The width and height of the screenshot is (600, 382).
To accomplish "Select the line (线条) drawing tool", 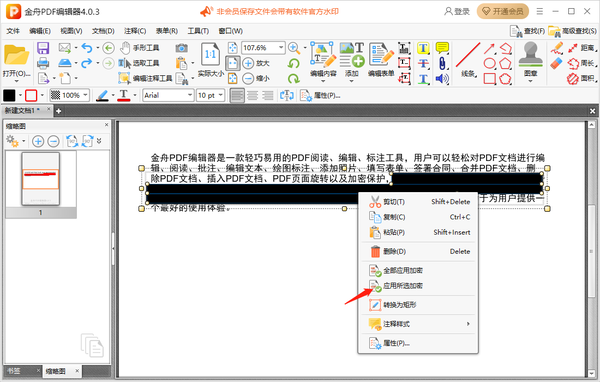I will coord(468,60).
